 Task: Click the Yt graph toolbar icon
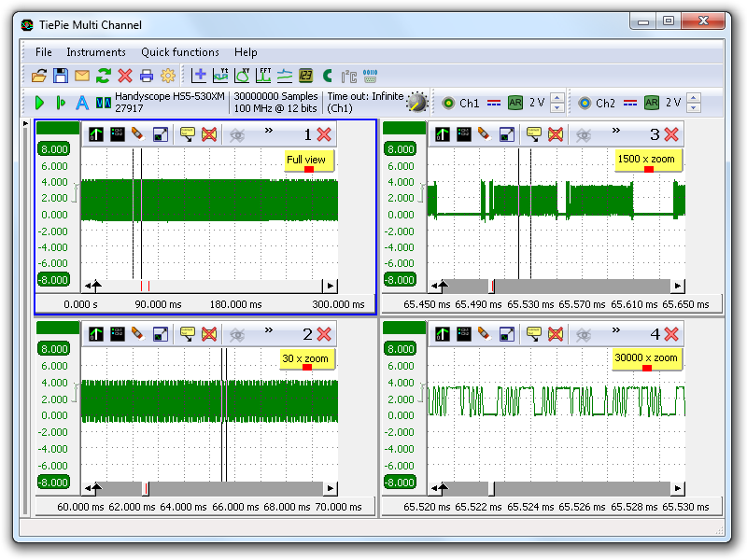221,76
